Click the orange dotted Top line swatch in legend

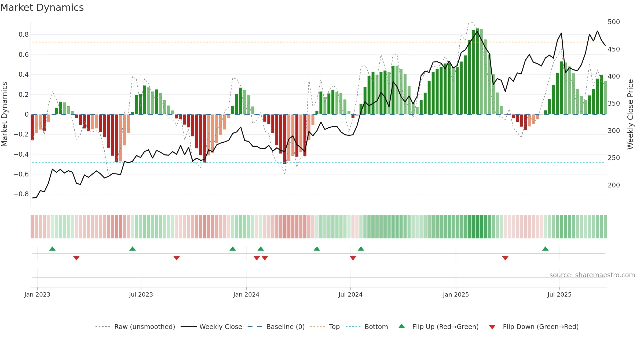(317, 327)
